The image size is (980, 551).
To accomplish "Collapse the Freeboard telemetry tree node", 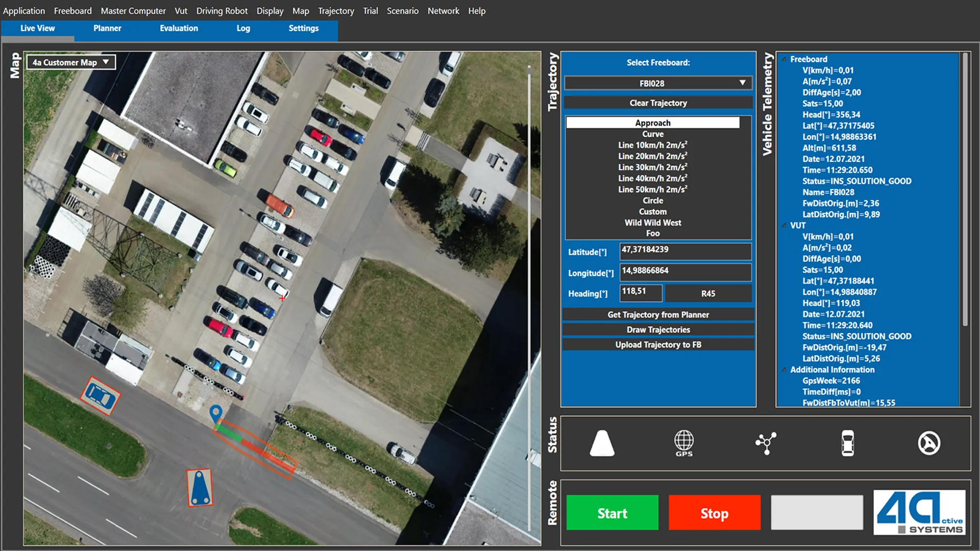I will tap(784, 59).
